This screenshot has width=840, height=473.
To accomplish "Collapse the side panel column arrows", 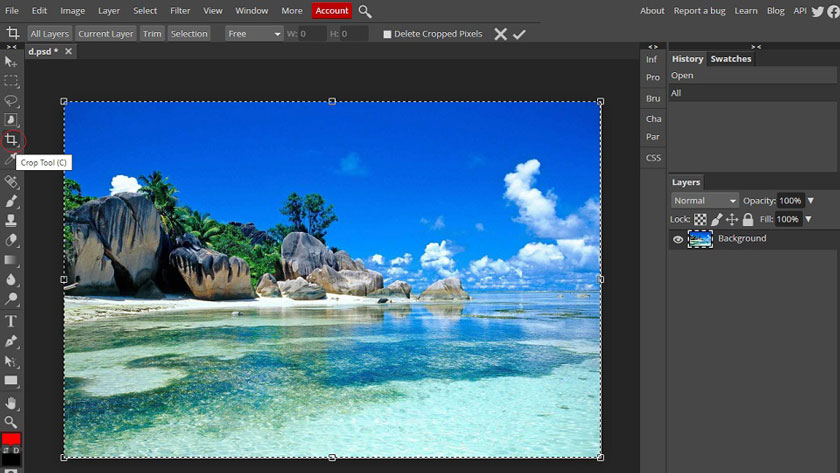I will pyautogui.click(x=652, y=47).
